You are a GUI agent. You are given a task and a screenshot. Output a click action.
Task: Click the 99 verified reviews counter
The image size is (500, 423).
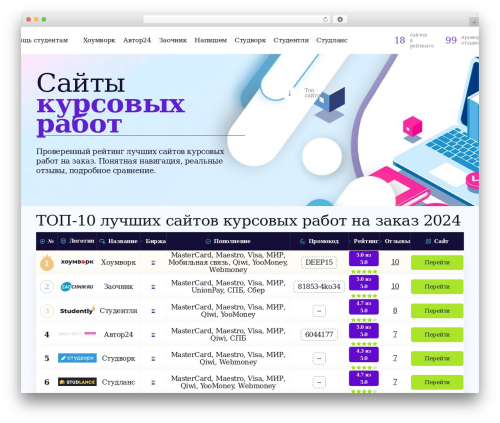pos(462,40)
